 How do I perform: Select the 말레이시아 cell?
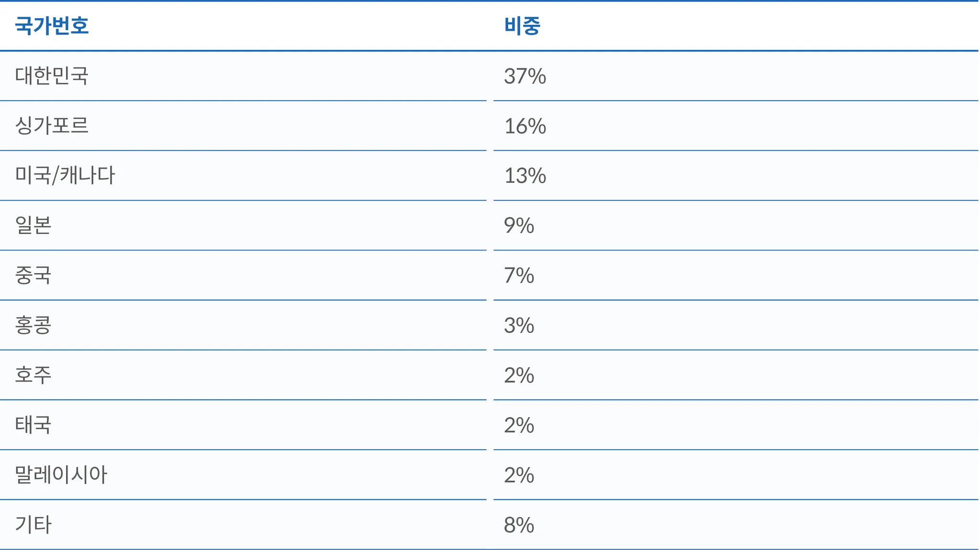click(61, 475)
